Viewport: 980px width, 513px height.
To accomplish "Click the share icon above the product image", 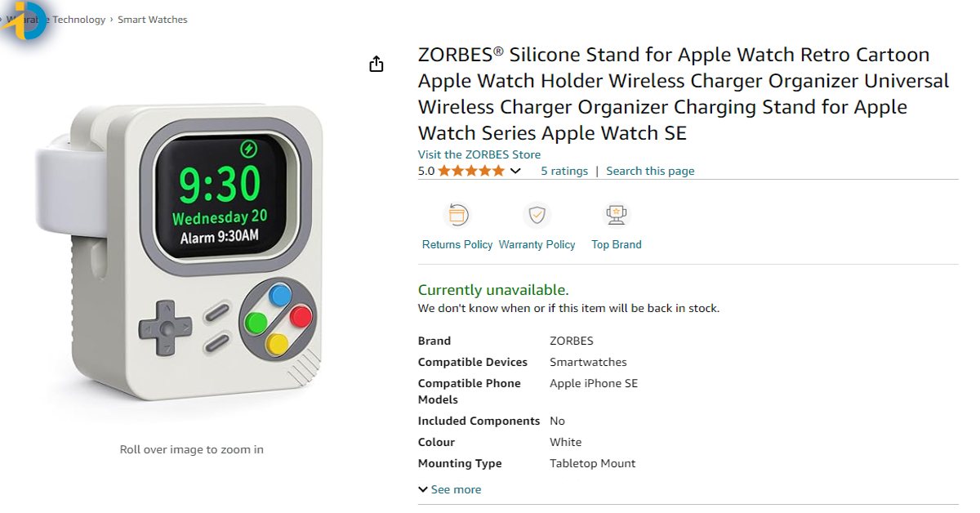I will pos(376,64).
